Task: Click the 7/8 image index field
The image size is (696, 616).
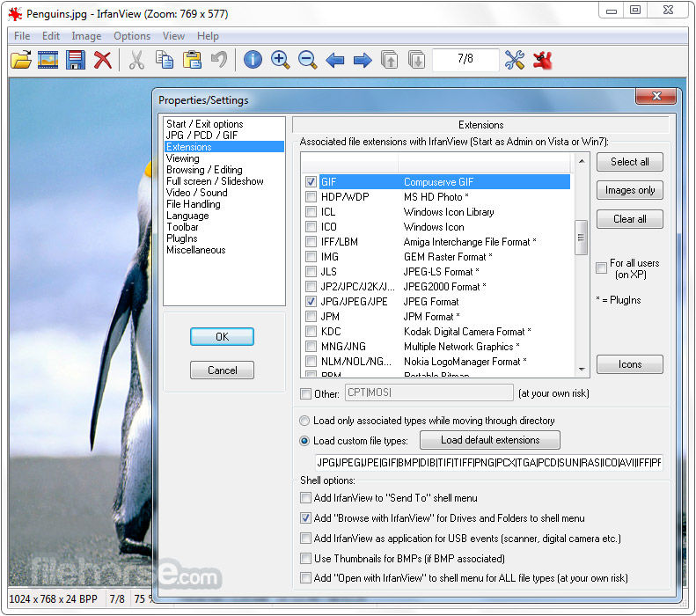Action: tap(465, 60)
